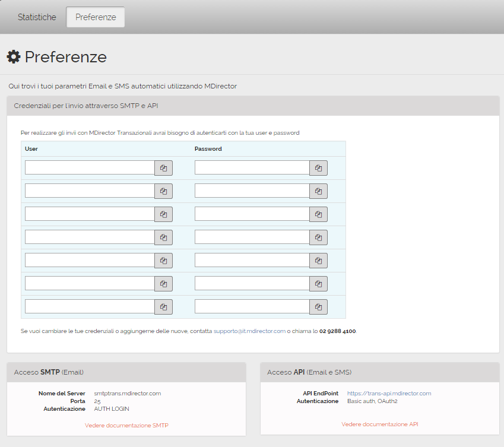Focus the sixth row Password field
Image resolution: width=504 pixels, height=447 pixels.
coord(252,283)
